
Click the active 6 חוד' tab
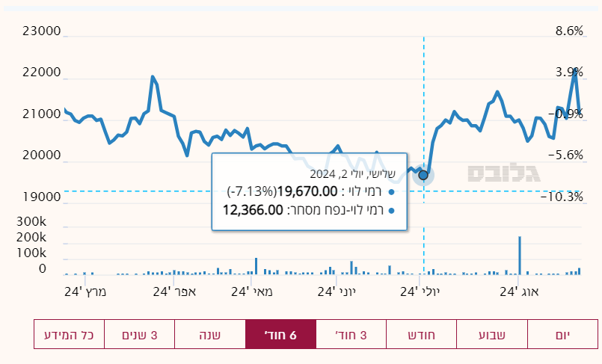pos(280,334)
